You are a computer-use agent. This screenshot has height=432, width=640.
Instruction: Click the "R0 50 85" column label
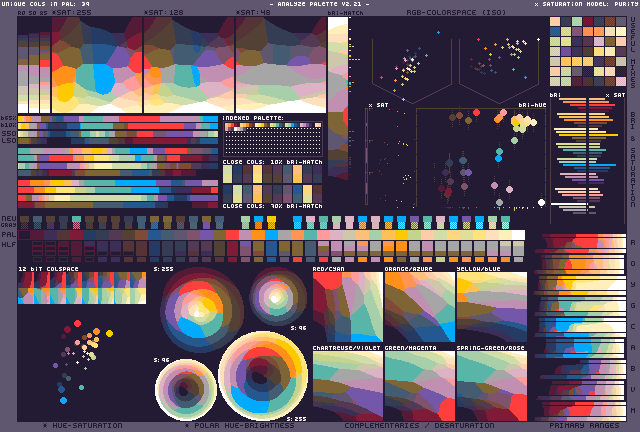[33, 13]
